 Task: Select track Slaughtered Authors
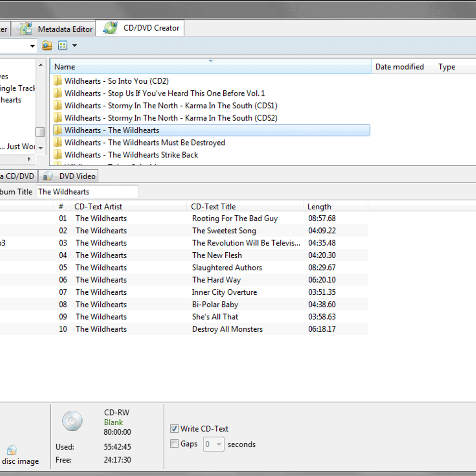tap(227, 267)
